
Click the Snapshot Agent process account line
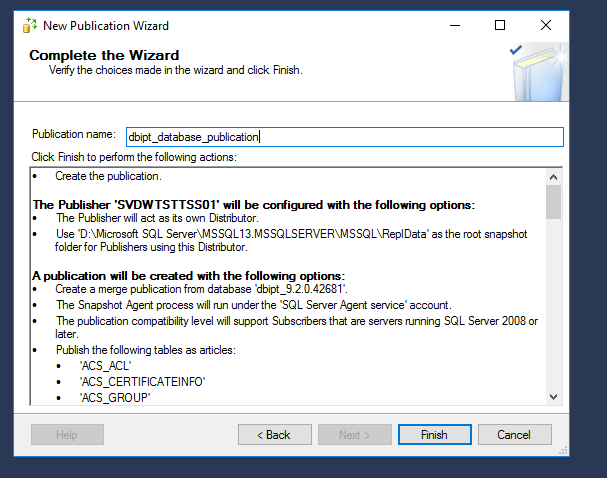tap(254, 305)
